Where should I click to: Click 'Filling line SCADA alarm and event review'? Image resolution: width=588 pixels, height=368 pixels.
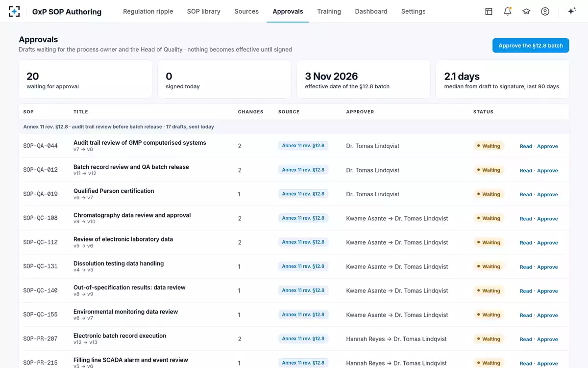coord(131,360)
